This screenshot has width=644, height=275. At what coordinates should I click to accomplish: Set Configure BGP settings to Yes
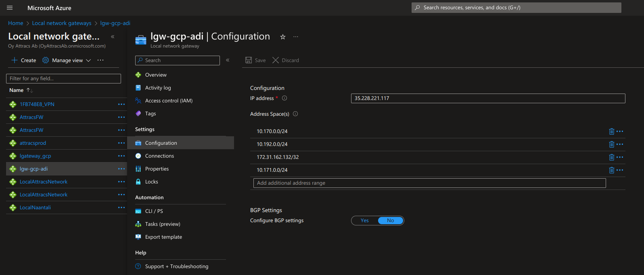365,221
